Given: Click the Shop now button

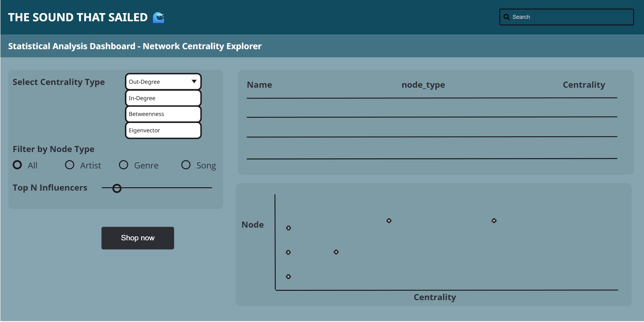Looking at the screenshot, I should (x=138, y=238).
